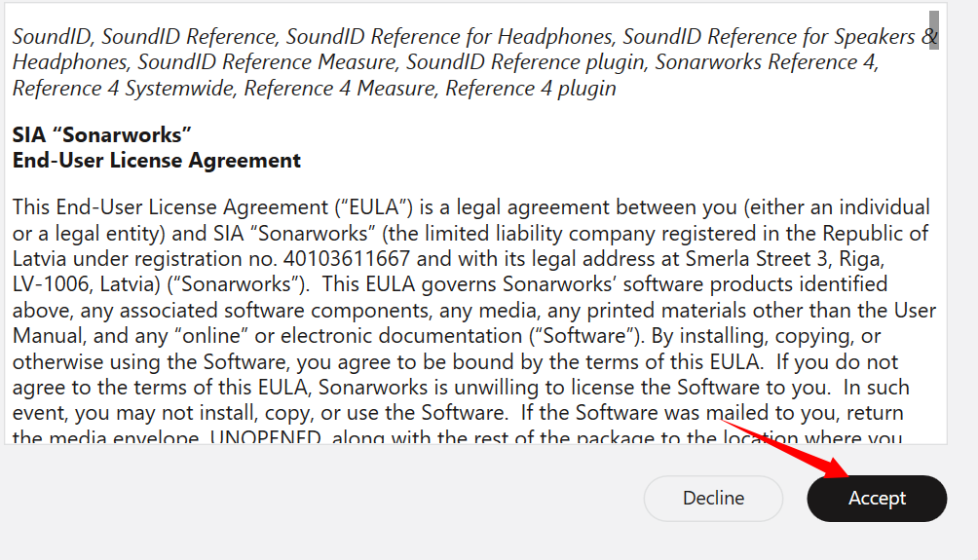Click the italic SoundID Reference for Headphones text
Viewport: 978px width, 560px height.
click(x=448, y=37)
